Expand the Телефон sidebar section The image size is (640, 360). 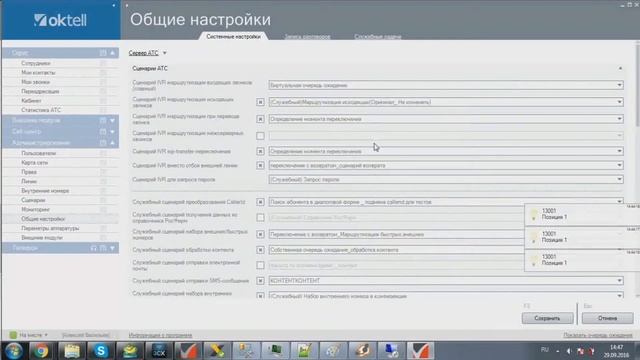click(113, 248)
